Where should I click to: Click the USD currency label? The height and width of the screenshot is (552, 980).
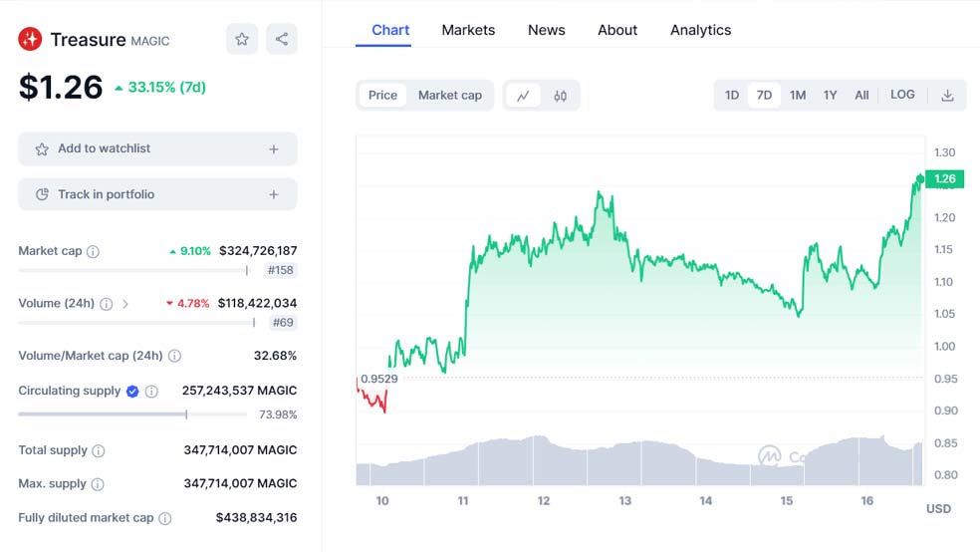[939, 509]
